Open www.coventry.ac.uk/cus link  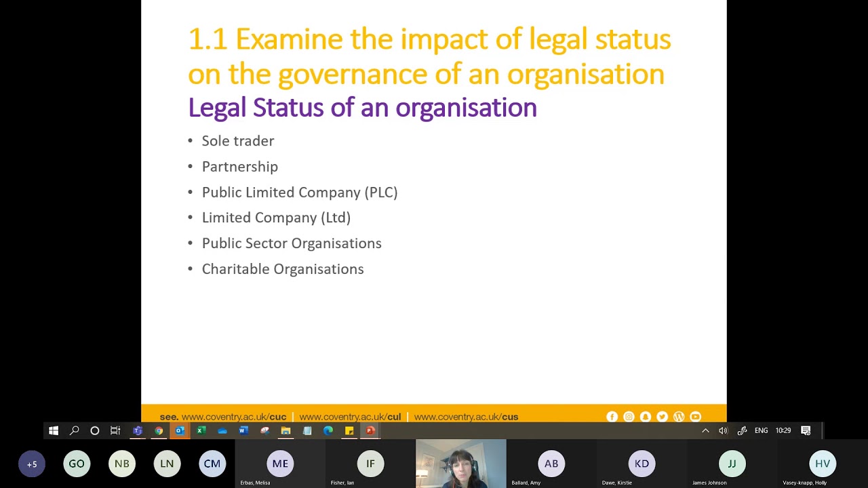(466, 417)
